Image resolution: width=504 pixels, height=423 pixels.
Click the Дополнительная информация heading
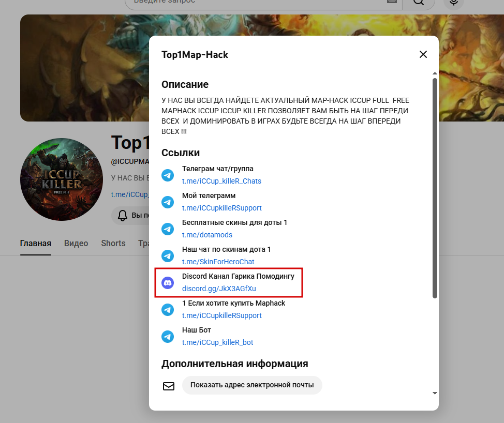coord(234,364)
